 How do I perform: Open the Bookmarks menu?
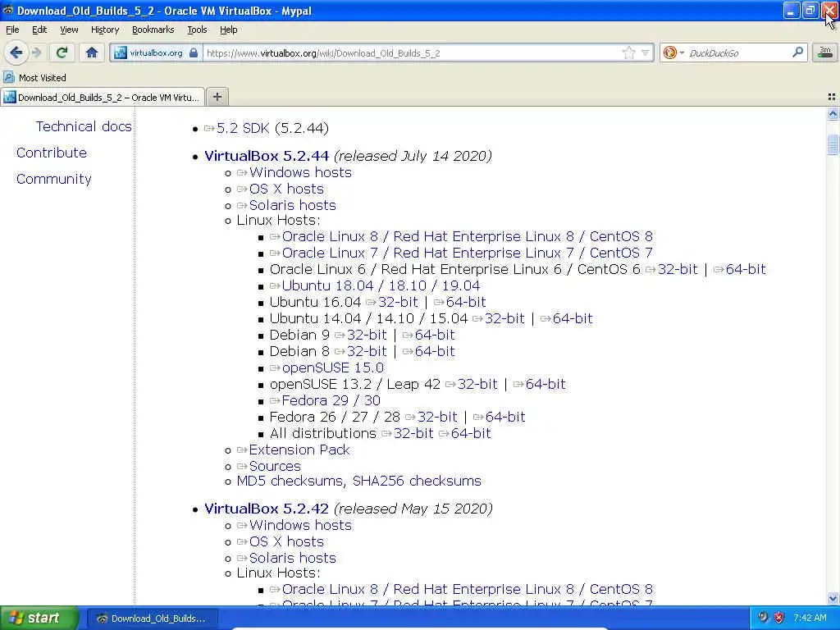pyautogui.click(x=153, y=30)
